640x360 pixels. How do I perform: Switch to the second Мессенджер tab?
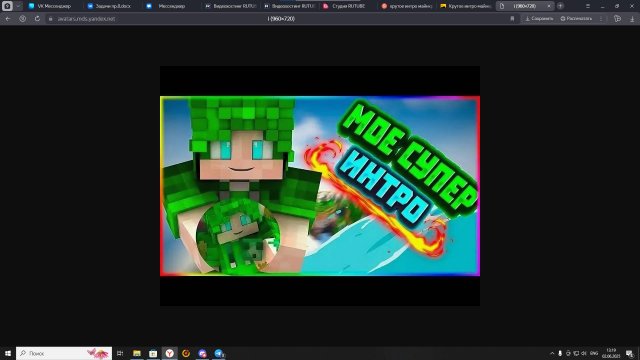coord(172,6)
